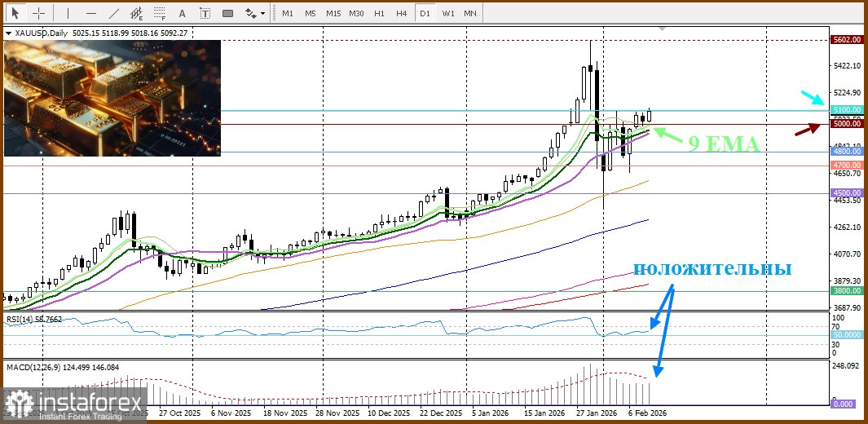This screenshot has width=868, height=424.
Task: Click the 5422.10 price scale value
Action: (x=847, y=66)
